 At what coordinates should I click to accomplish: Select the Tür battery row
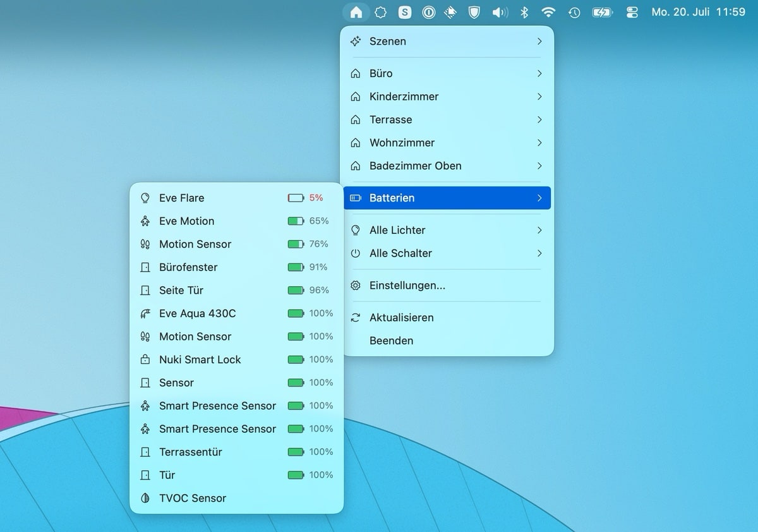coord(237,475)
